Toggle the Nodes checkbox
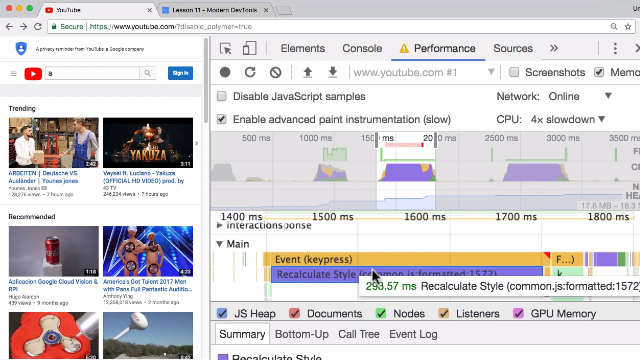The width and height of the screenshot is (640, 360). click(381, 313)
